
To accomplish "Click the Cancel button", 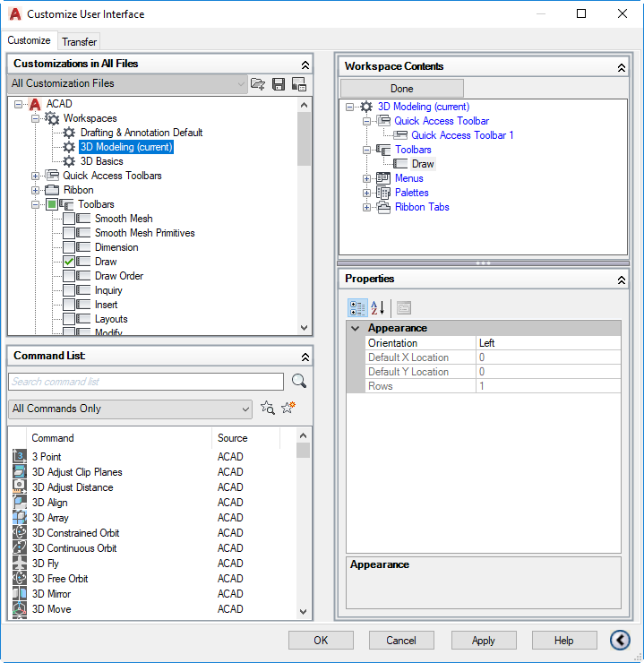I will 401,641.
